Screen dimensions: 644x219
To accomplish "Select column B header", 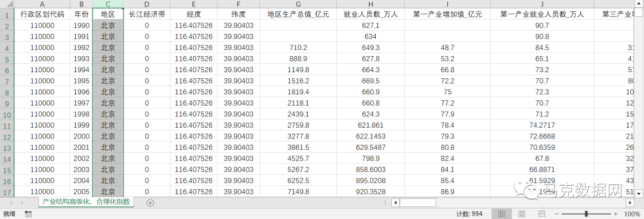I will point(81,4).
